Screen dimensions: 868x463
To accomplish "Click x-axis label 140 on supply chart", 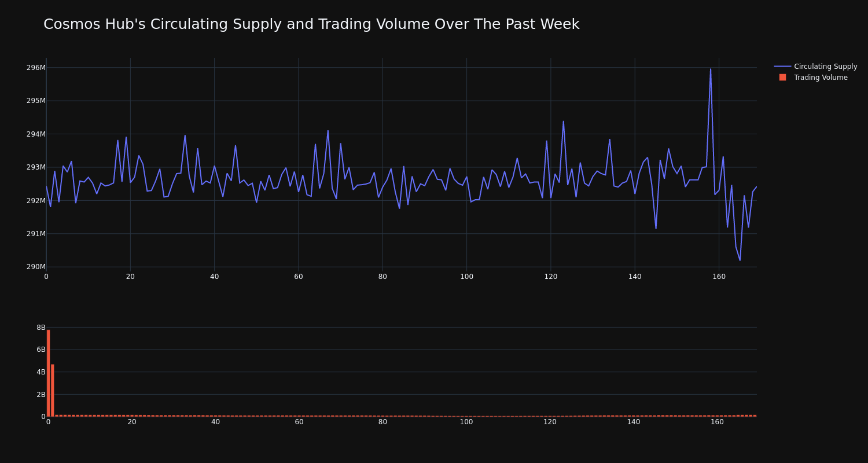I will pos(635,277).
